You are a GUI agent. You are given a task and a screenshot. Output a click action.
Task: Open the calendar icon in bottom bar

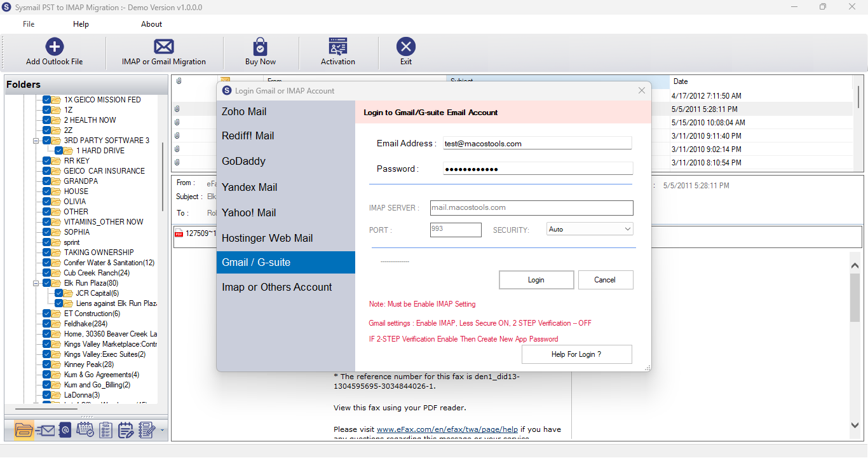click(x=85, y=430)
